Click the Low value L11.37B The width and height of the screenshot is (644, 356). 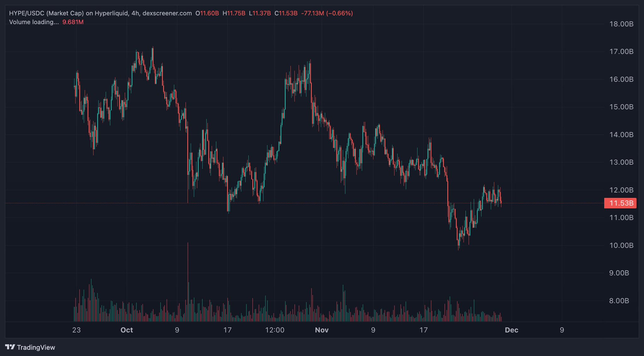[260, 13]
